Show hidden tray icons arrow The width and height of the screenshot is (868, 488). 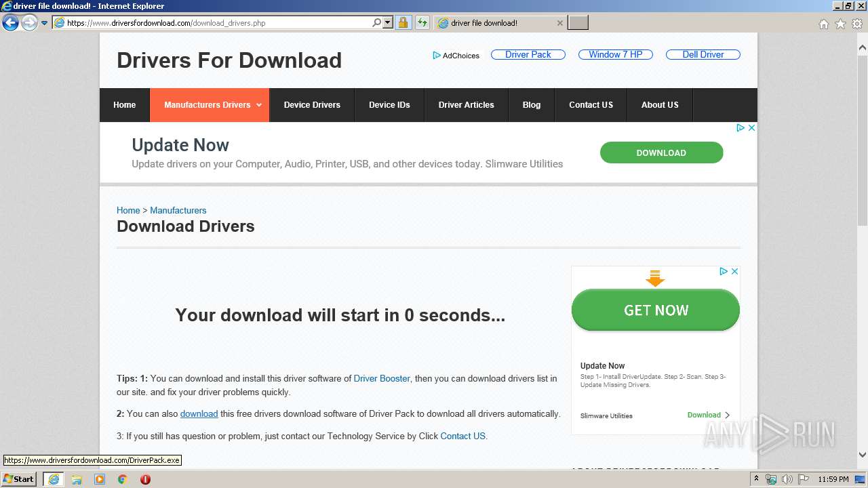(x=755, y=479)
